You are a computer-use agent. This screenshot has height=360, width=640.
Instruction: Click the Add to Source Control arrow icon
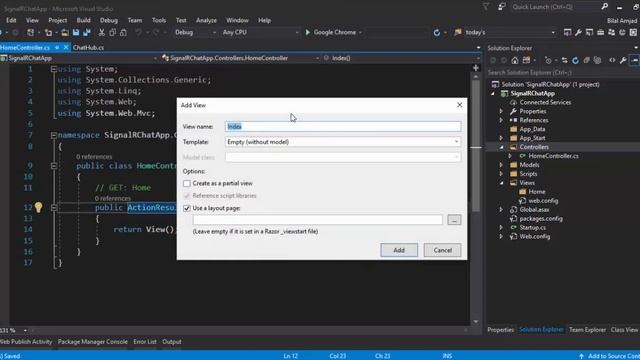point(581,356)
